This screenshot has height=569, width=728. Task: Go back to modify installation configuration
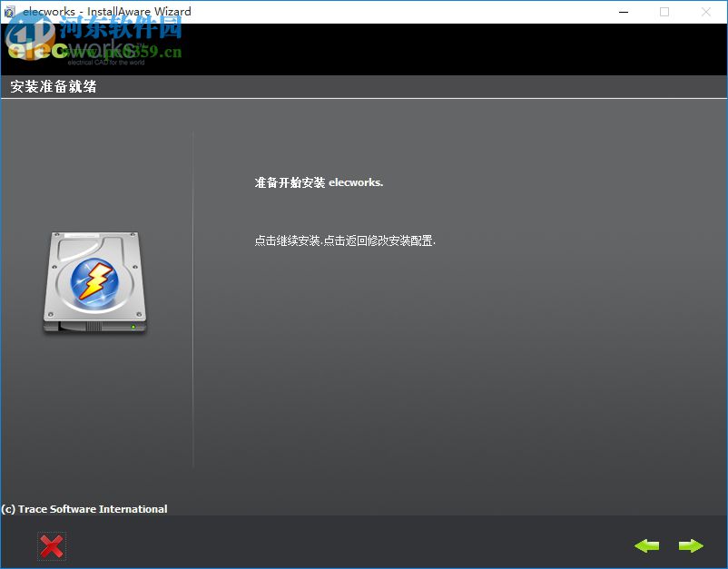(x=647, y=546)
